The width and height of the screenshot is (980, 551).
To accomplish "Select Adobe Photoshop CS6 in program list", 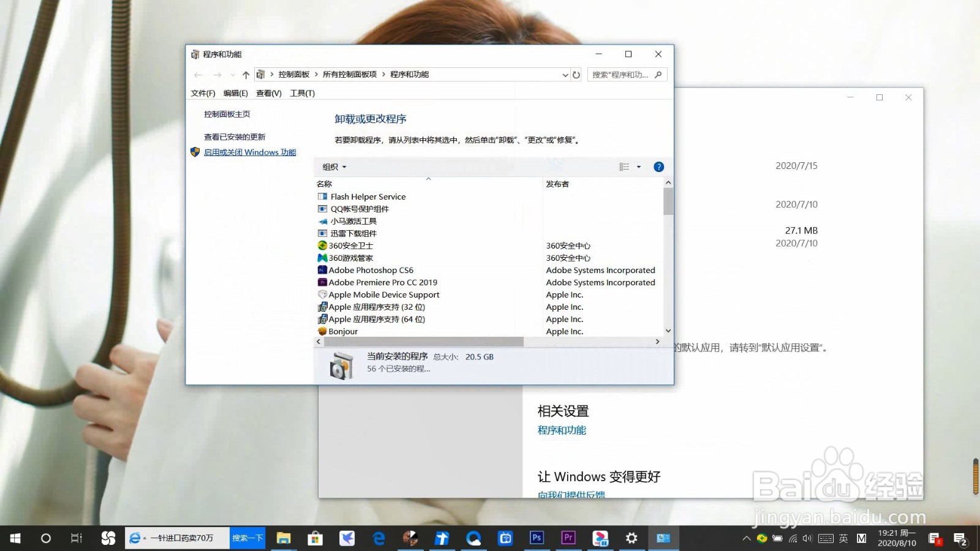I will [370, 270].
